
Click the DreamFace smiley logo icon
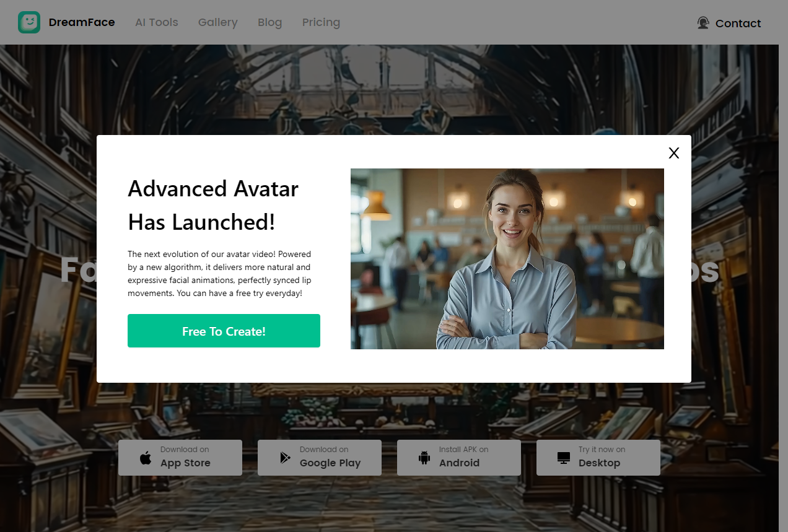[x=29, y=22]
